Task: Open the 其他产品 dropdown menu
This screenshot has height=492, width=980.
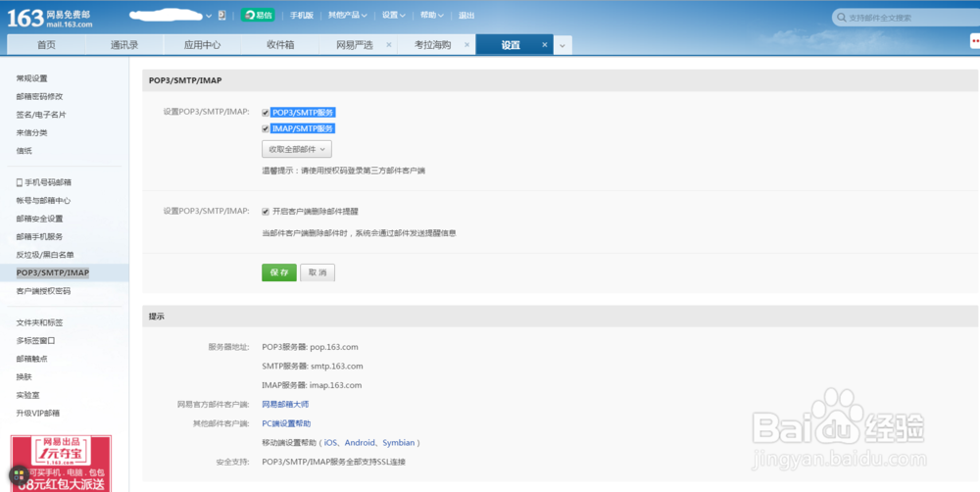Action: tap(348, 15)
